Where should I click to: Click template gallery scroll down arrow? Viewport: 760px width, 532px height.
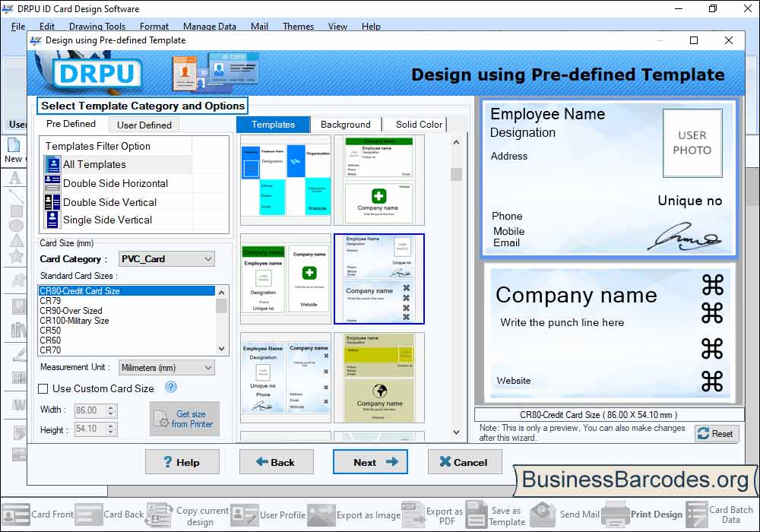[x=456, y=432]
